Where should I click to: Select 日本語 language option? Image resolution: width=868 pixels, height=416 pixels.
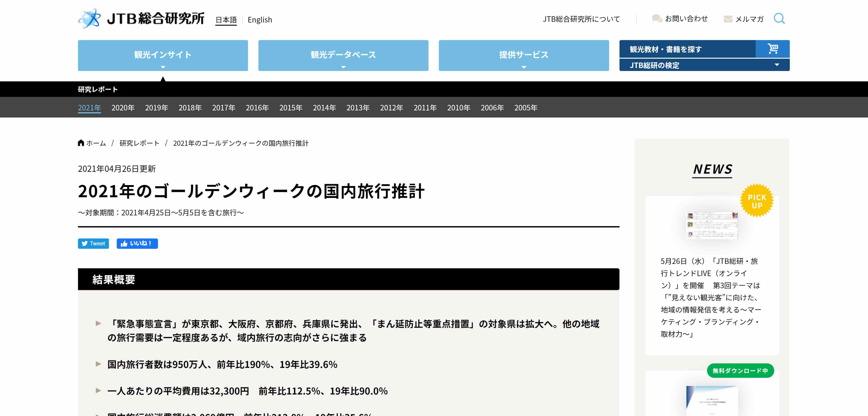[226, 20]
